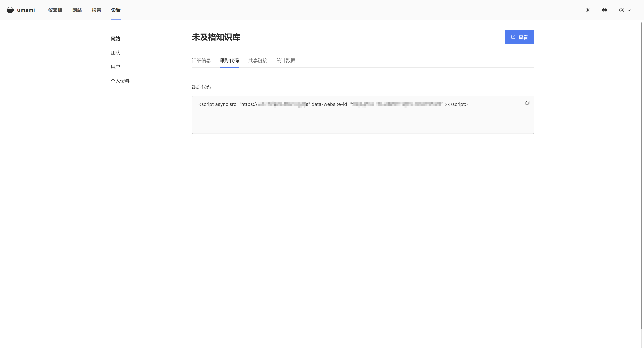Click the user profile avatar icon
Screen dimensions: 644x350
click(622, 10)
